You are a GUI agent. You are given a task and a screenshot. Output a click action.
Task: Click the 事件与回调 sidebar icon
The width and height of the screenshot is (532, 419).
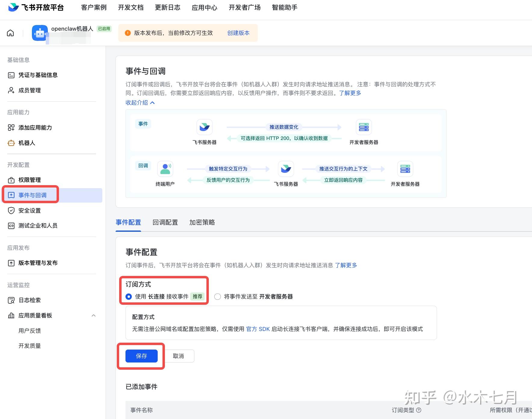tap(11, 195)
